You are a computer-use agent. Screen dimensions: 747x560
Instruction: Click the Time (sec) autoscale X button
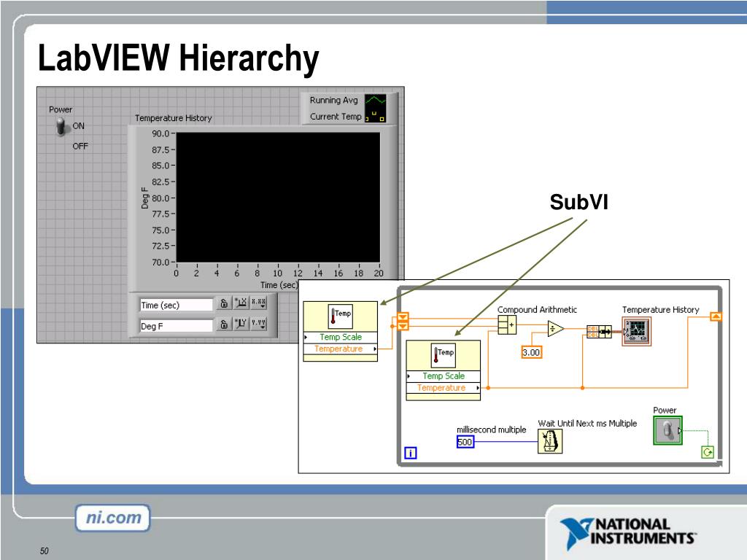pos(241,303)
